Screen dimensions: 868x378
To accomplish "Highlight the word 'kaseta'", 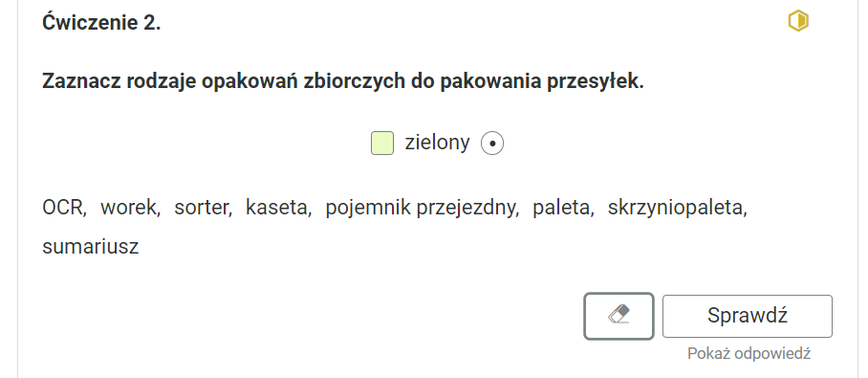I will click(x=277, y=208).
